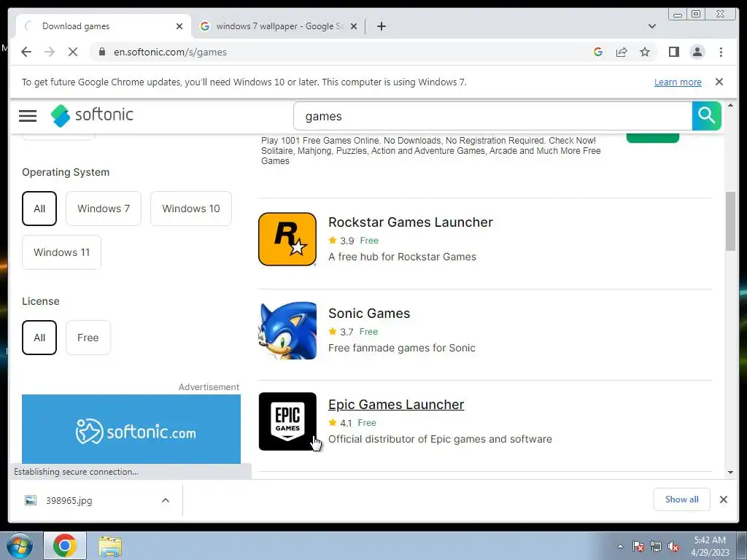Click the page vertical scrollbar thumb

click(730, 220)
